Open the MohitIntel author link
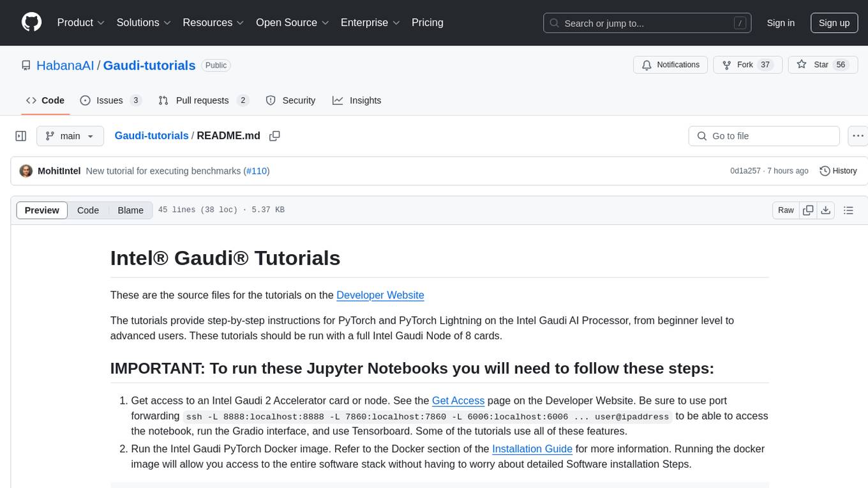Screen dimensions: 868x488 (59, 171)
